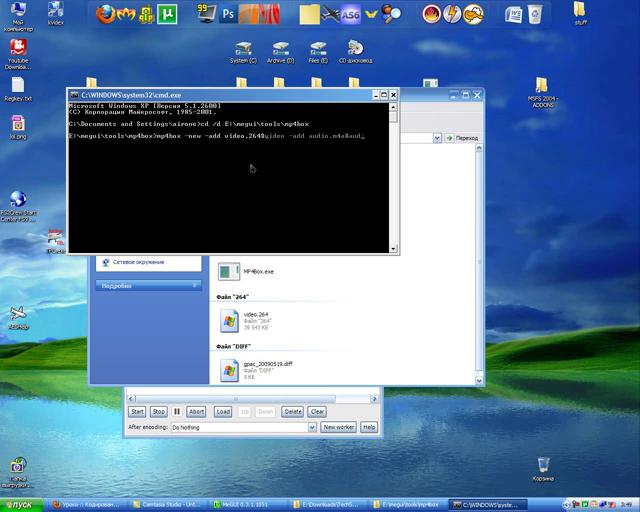Select the stuff folder on desktop

[580, 13]
